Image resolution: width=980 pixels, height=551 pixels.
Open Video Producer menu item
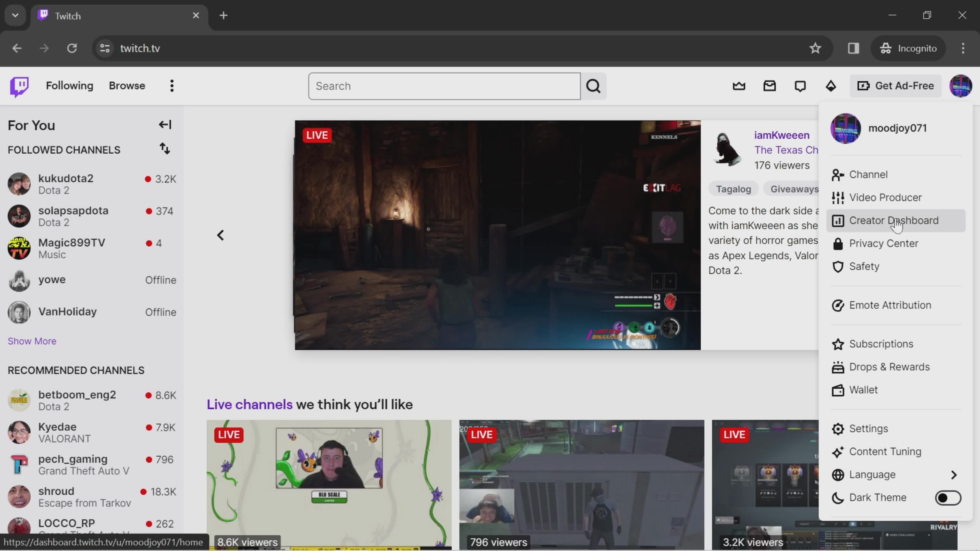coord(896,197)
